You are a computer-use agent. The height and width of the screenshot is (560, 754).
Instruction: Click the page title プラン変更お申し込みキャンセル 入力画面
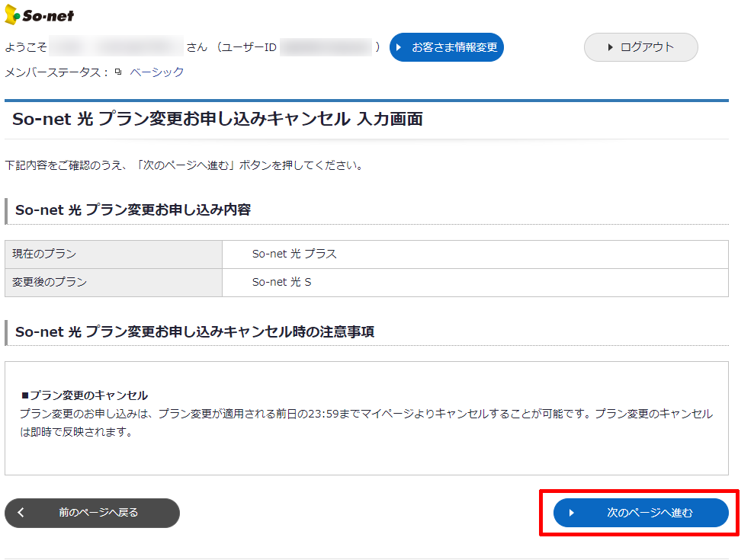(217, 119)
